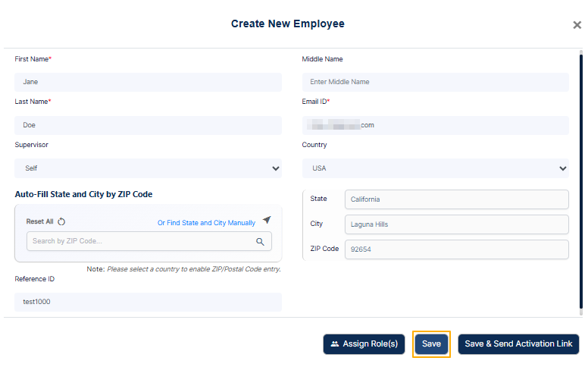Click the Reset All label
Screen dimensions: 588x367
click(39, 221)
